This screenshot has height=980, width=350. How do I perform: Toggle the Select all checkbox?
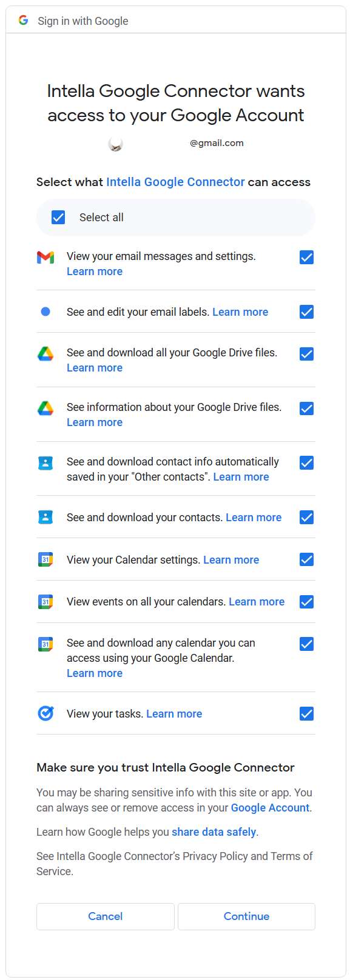58,217
